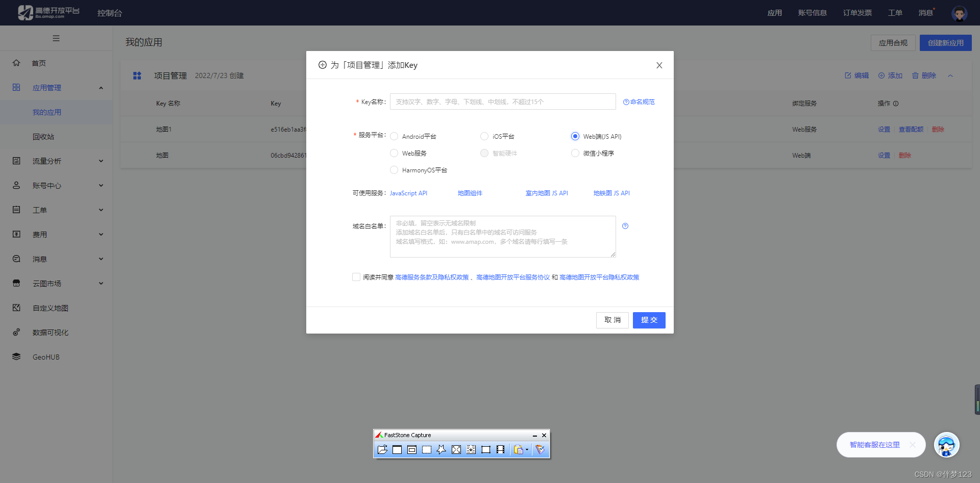Open the 命名规范 link
The height and width of the screenshot is (483, 980).
coord(639,102)
